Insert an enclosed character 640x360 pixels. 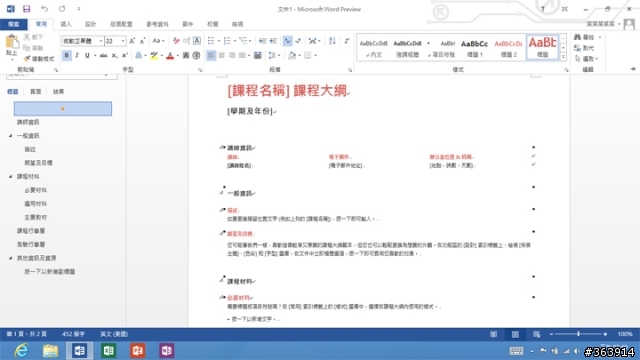(x=196, y=56)
